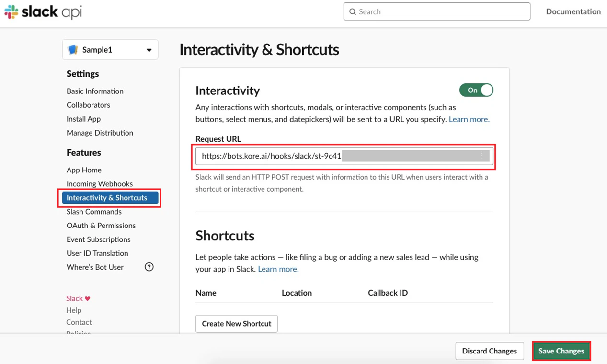Click the heart icon next to Slack
This screenshot has width=607, height=364.
click(x=87, y=298)
